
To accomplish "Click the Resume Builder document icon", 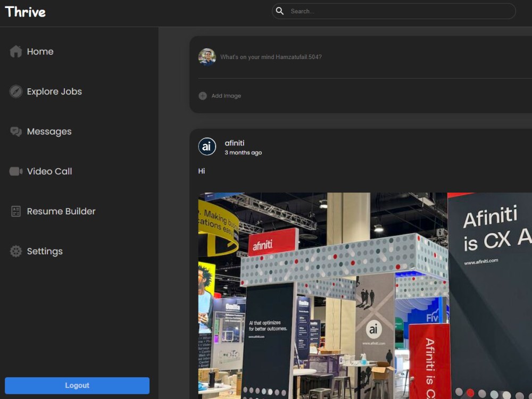I will (x=15, y=211).
